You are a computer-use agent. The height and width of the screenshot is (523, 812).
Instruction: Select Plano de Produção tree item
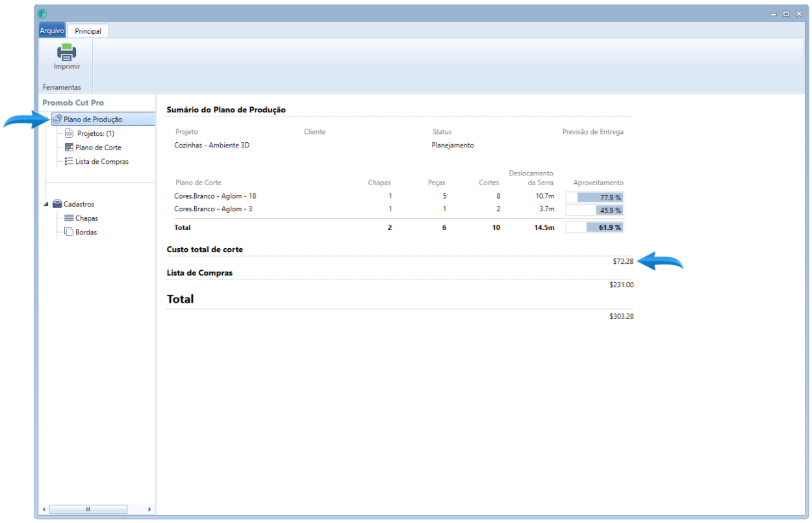(x=93, y=120)
